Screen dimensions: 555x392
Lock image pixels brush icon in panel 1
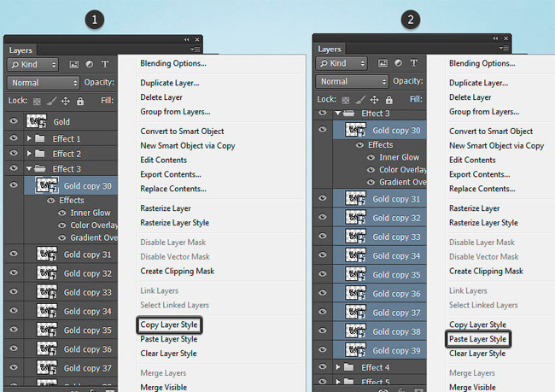click(51, 102)
